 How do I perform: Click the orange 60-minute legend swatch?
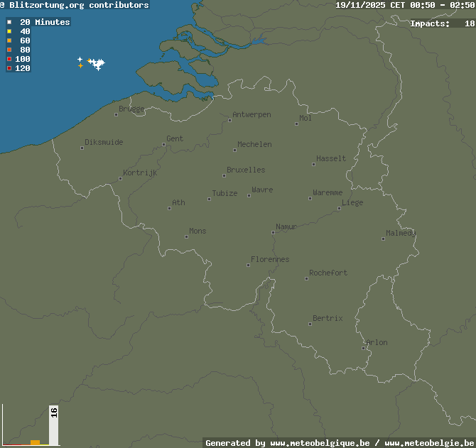9,40
